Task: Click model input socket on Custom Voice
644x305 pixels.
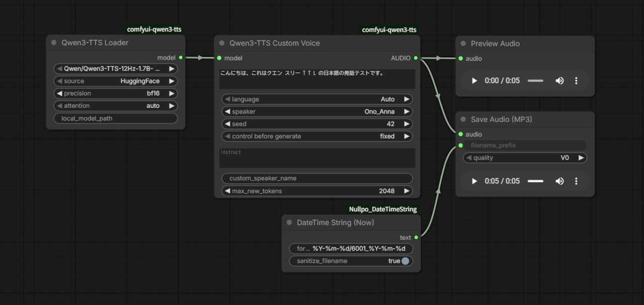Action: coord(219,58)
